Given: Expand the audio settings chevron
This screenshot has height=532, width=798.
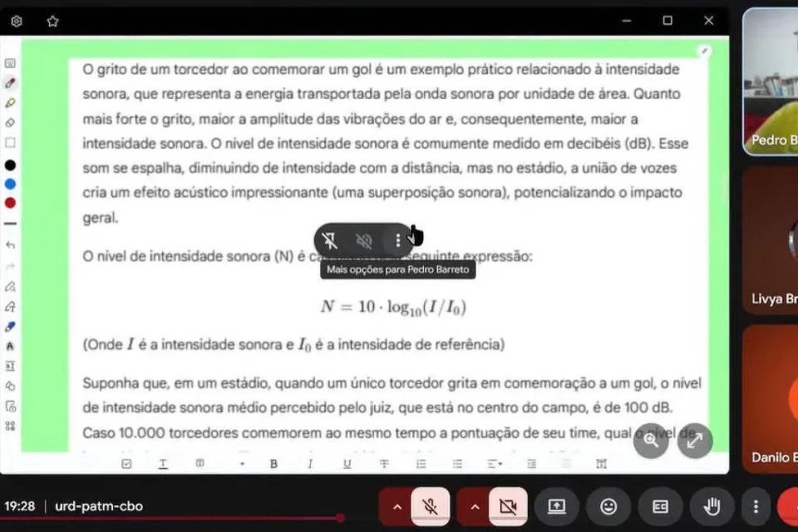Looking at the screenshot, I should [x=397, y=506].
